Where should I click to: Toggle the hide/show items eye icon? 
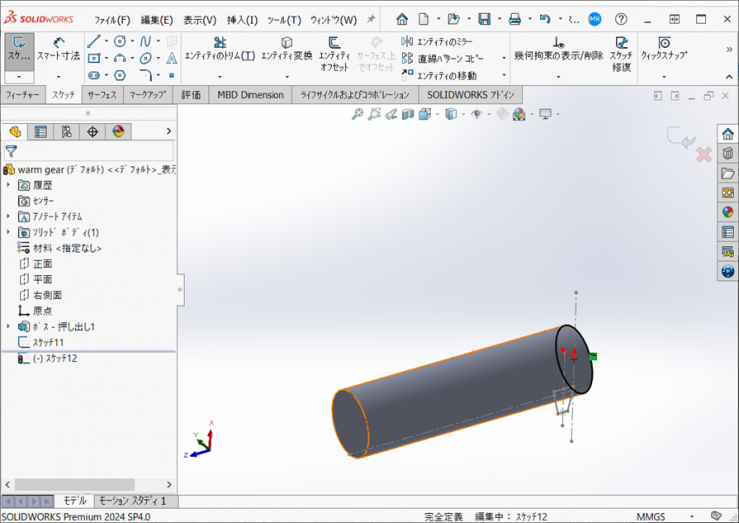click(x=476, y=114)
